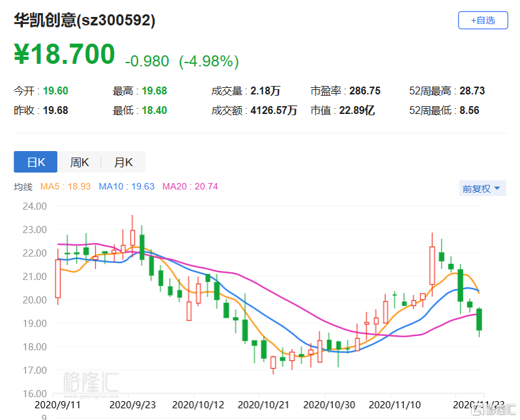The width and height of the screenshot is (520, 420).
Task: Click the 2020/11/10 date axis label
Action: [395, 405]
